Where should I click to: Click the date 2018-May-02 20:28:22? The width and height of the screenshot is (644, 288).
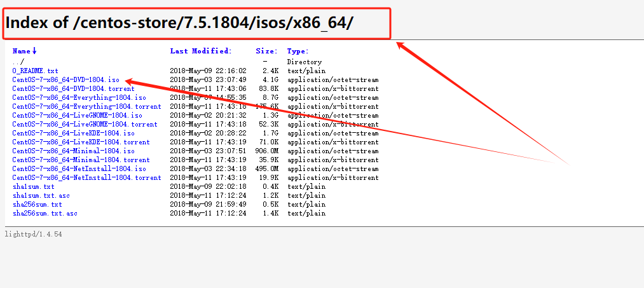(x=209, y=133)
